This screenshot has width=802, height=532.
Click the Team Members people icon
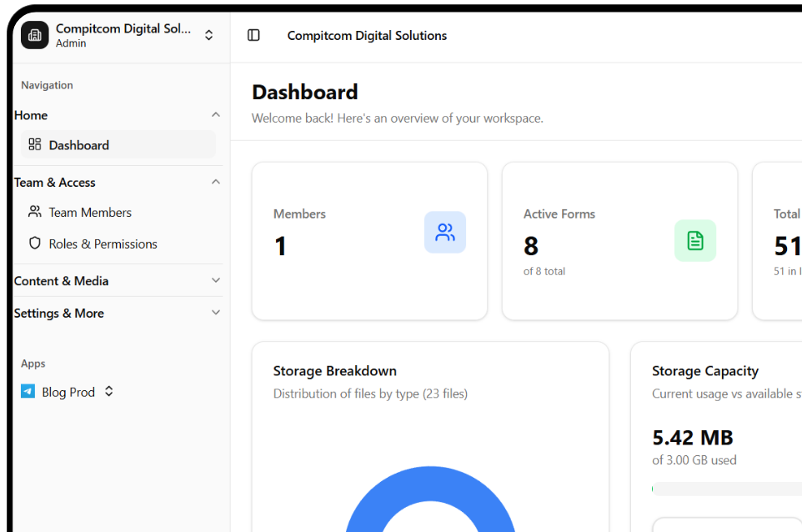(x=35, y=212)
